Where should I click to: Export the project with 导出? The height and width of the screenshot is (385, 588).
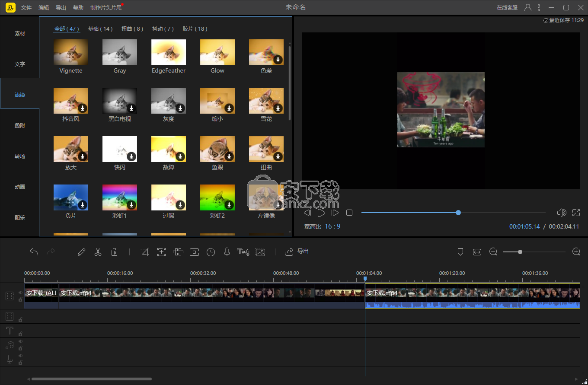tap(297, 251)
